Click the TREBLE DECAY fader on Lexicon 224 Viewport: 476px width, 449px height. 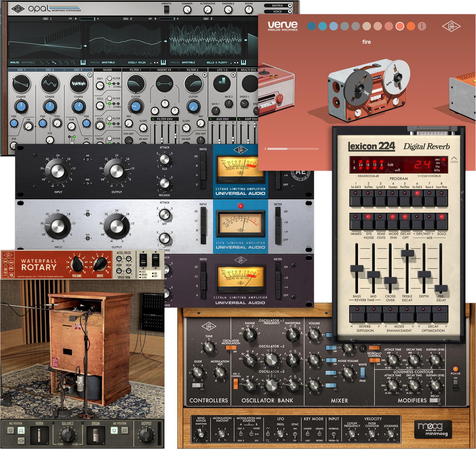pyautogui.click(x=407, y=253)
